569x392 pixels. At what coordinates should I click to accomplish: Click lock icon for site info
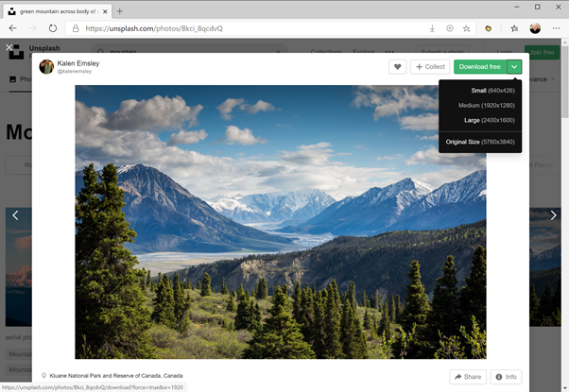click(76, 28)
